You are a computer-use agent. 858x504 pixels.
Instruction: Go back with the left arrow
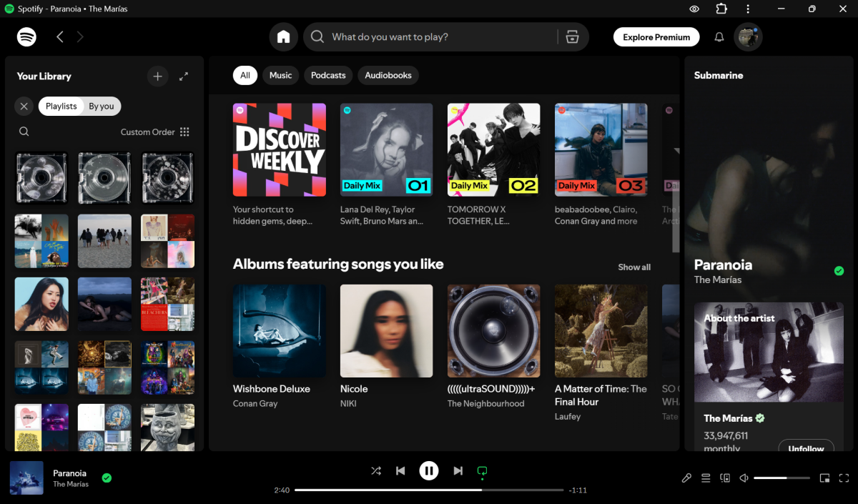point(60,37)
